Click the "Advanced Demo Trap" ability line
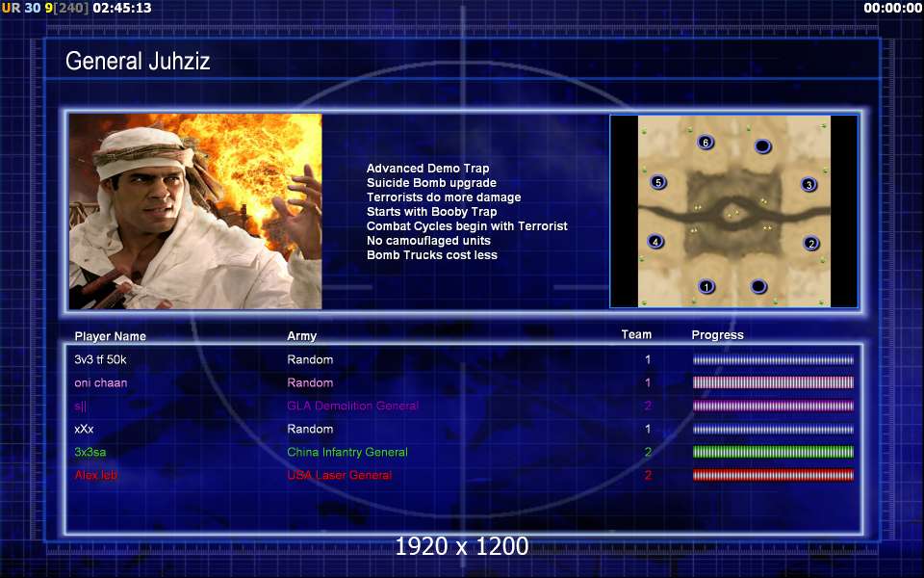 427,168
